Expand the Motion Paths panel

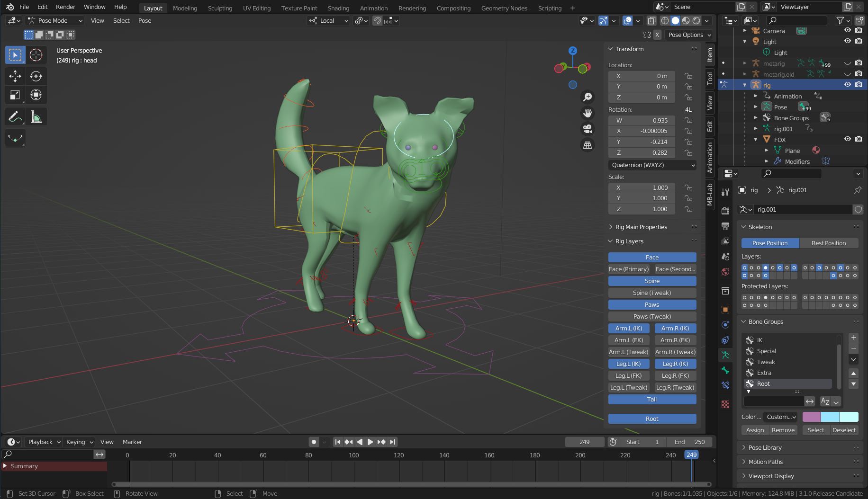tap(765, 462)
